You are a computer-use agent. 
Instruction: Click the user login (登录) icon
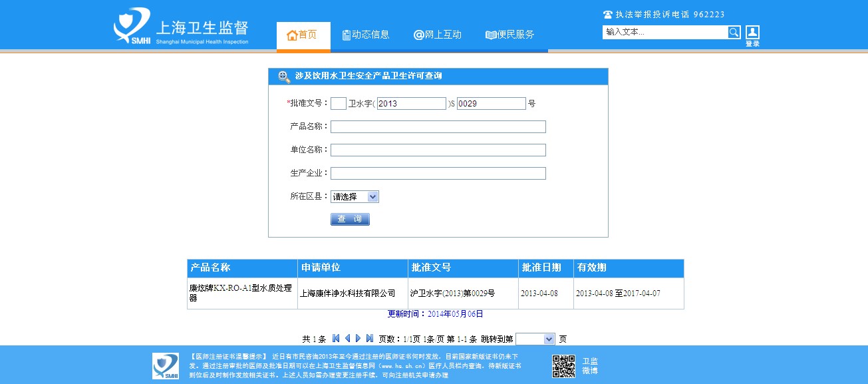(752, 33)
